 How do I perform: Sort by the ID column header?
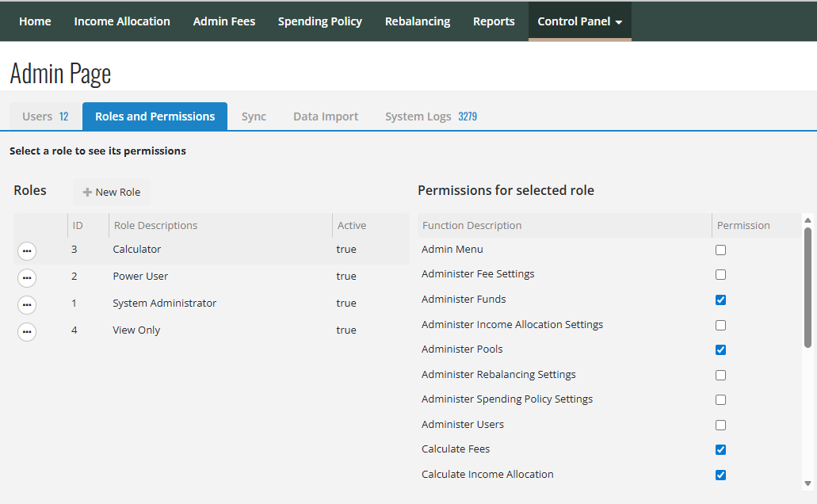pyautogui.click(x=88, y=225)
